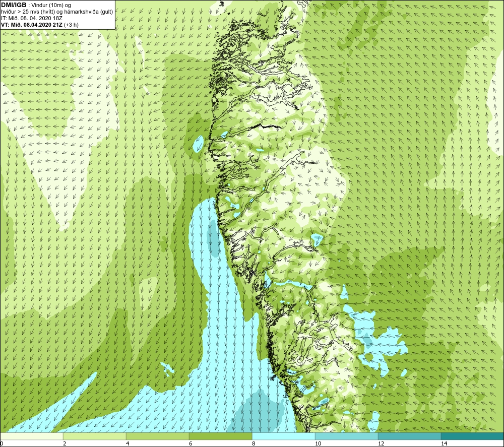Click the 'VT: Mið. 08.04.2020 21Z (+3 h)' line
This screenshot has height=447, width=504.
[x=39, y=24]
